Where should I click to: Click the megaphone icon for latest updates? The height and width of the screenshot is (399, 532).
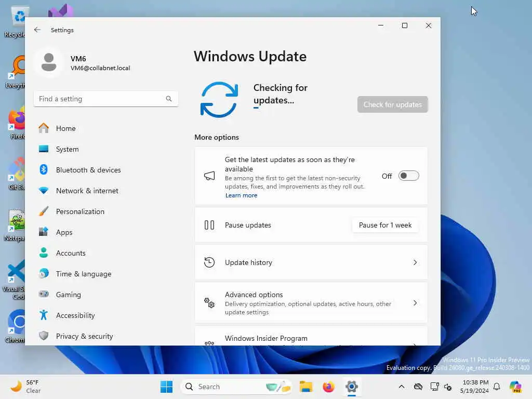209,176
